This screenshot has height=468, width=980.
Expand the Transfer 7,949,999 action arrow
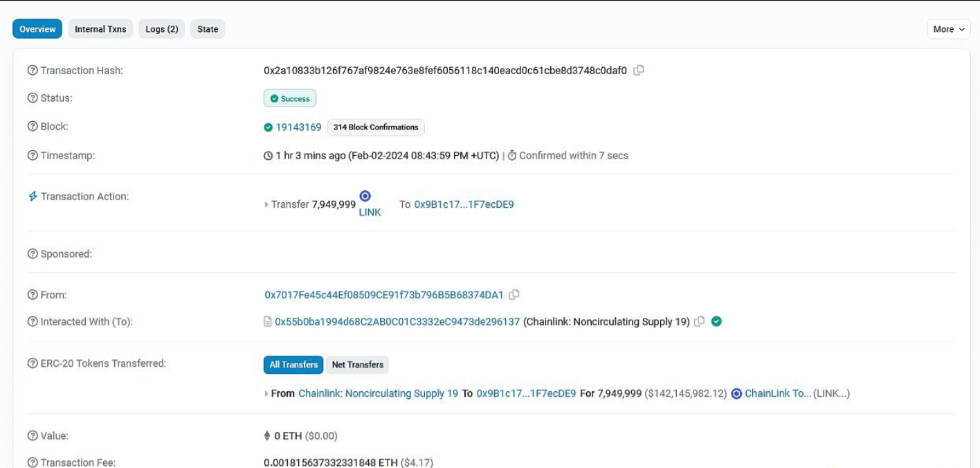[266, 205]
